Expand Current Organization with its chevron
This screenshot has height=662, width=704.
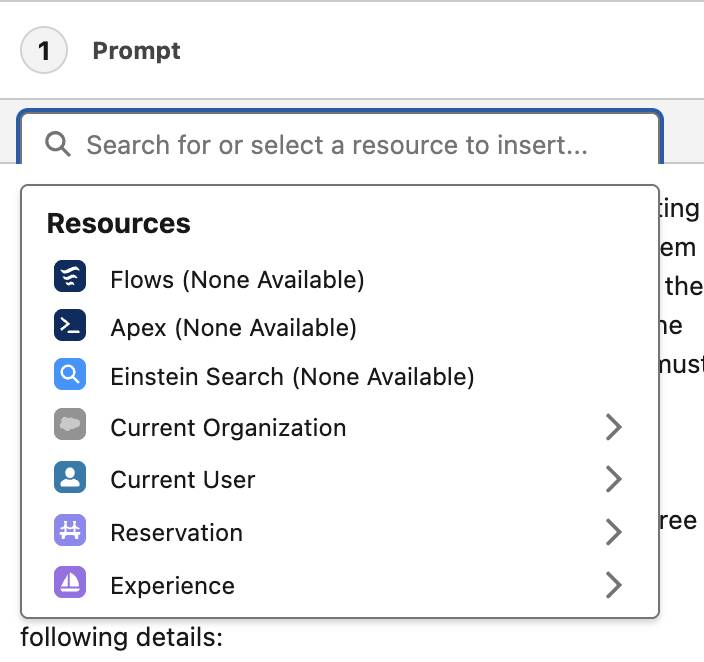pos(614,427)
